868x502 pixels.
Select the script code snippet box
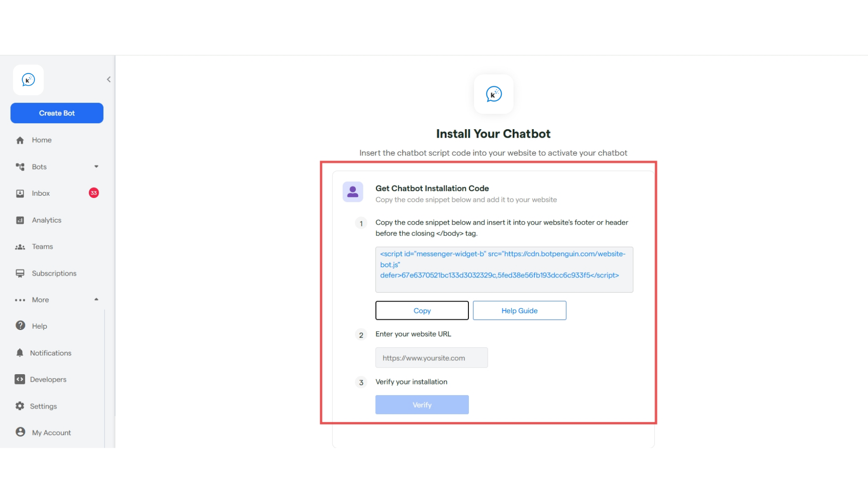tap(504, 270)
